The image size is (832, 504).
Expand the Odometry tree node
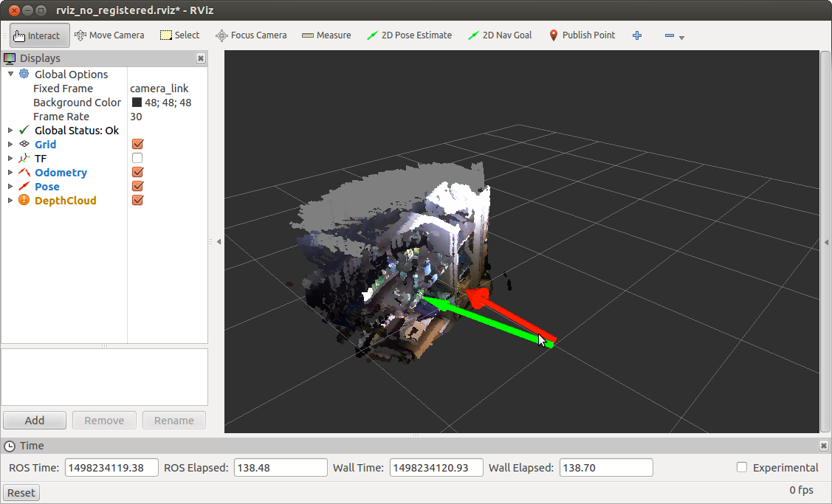10,173
